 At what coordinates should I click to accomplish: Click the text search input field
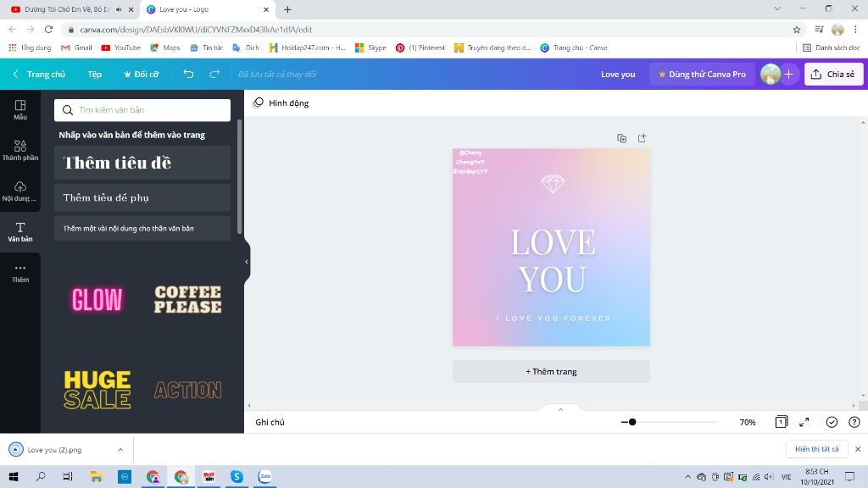click(x=142, y=110)
